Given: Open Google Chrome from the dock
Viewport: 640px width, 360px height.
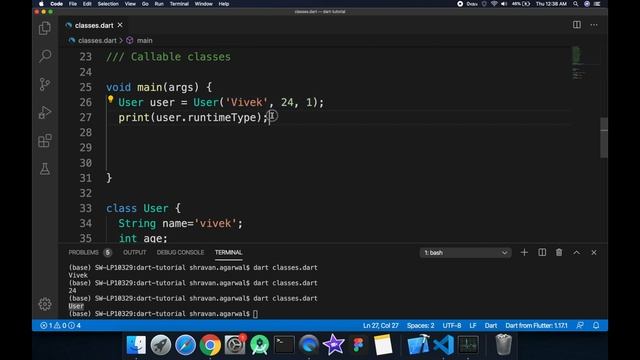Looking at the screenshot, I should pos(210,345).
